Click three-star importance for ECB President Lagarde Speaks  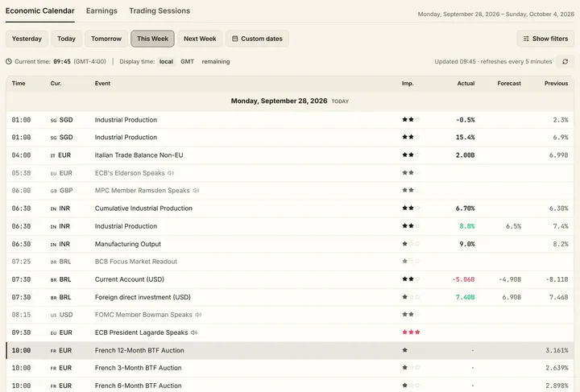(x=411, y=332)
